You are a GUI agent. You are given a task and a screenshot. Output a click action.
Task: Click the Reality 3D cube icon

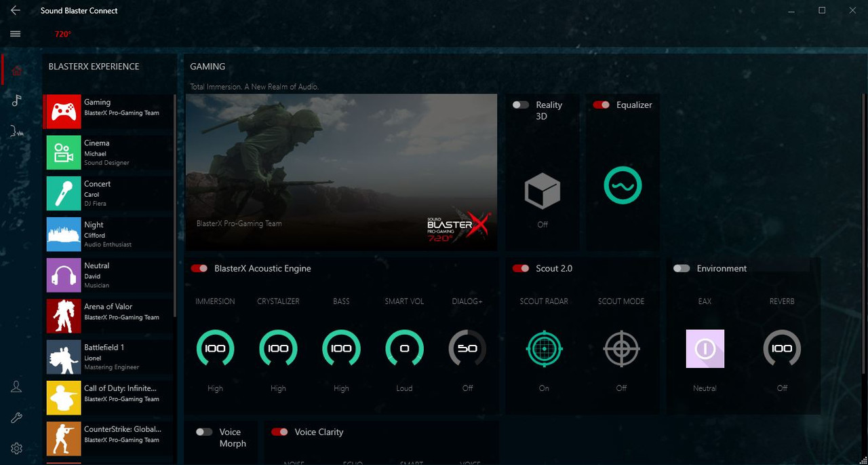point(542,191)
